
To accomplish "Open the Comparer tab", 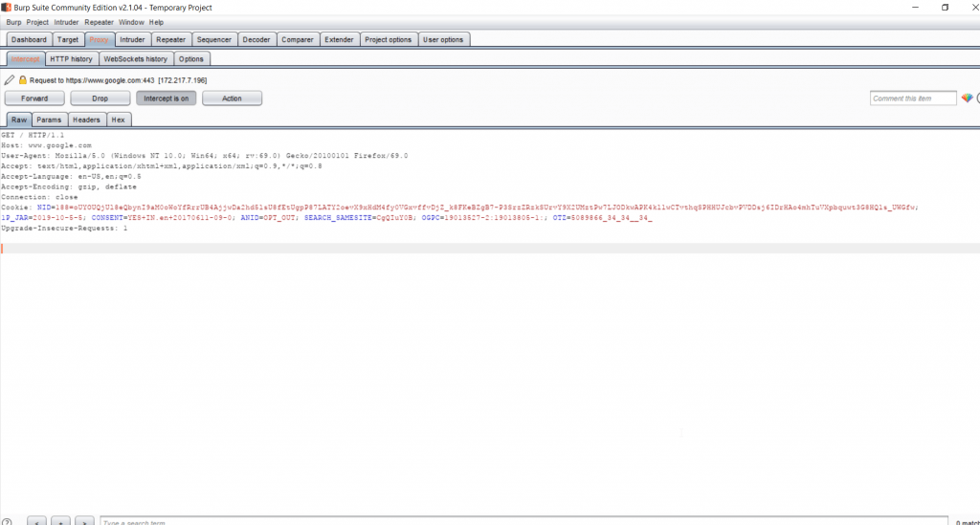I will [298, 39].
